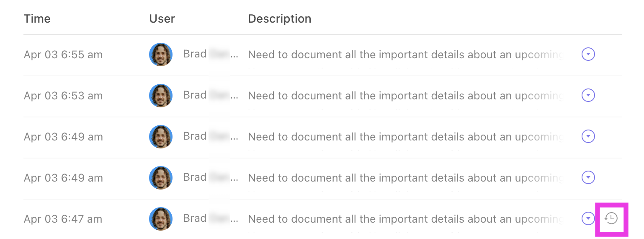Click the restore history clock icon
The image size is (644, 239).
[611, 218]
